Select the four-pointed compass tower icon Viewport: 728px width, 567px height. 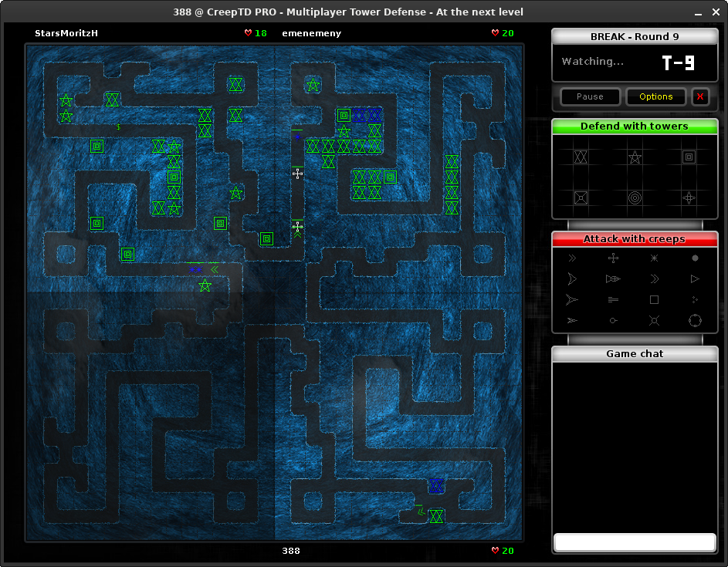[x=688, y=198]
